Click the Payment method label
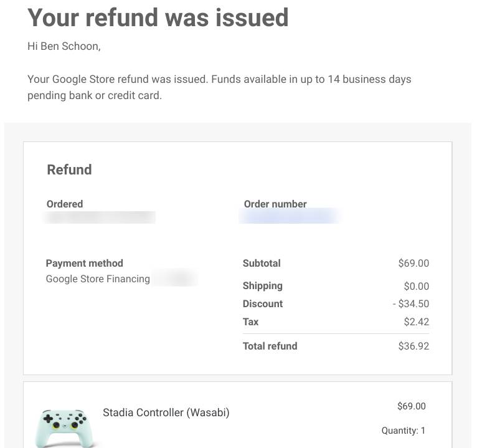477x448 pixels. [x=84, y=263]
